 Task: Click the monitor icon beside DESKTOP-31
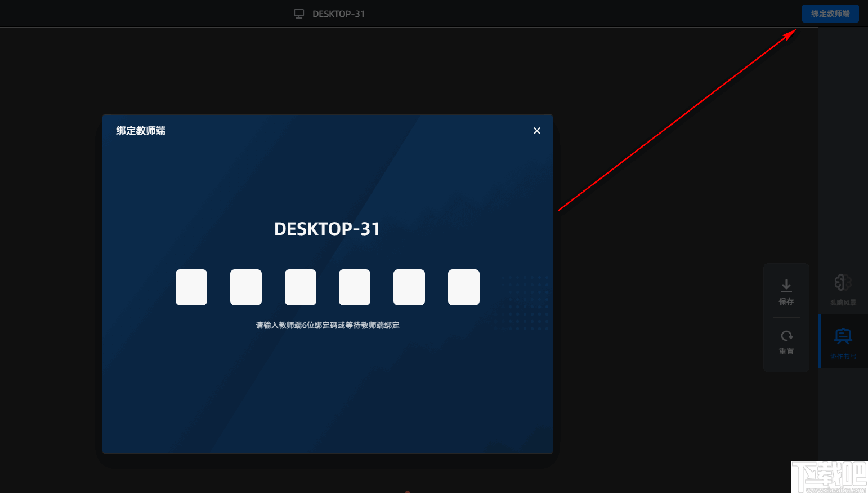[299, 14]
